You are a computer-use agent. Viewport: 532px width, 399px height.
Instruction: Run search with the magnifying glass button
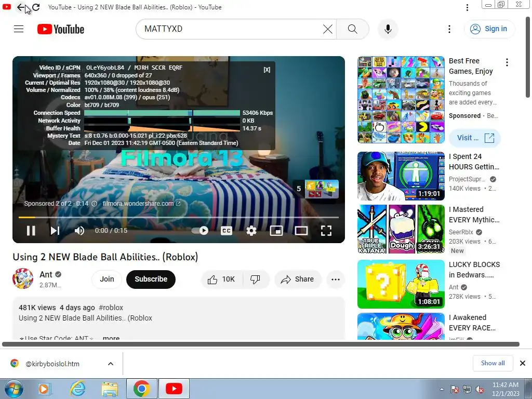tap(353, 29)
